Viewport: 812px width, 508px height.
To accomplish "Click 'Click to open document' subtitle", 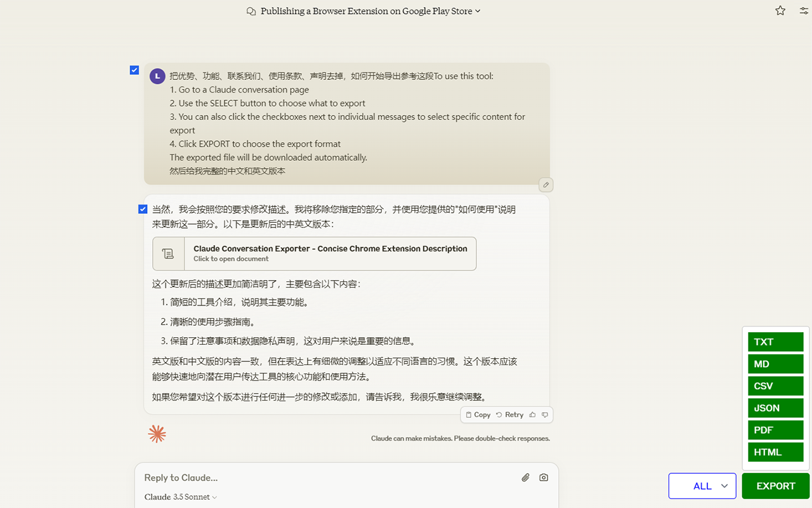I will (x=231, y=259).
